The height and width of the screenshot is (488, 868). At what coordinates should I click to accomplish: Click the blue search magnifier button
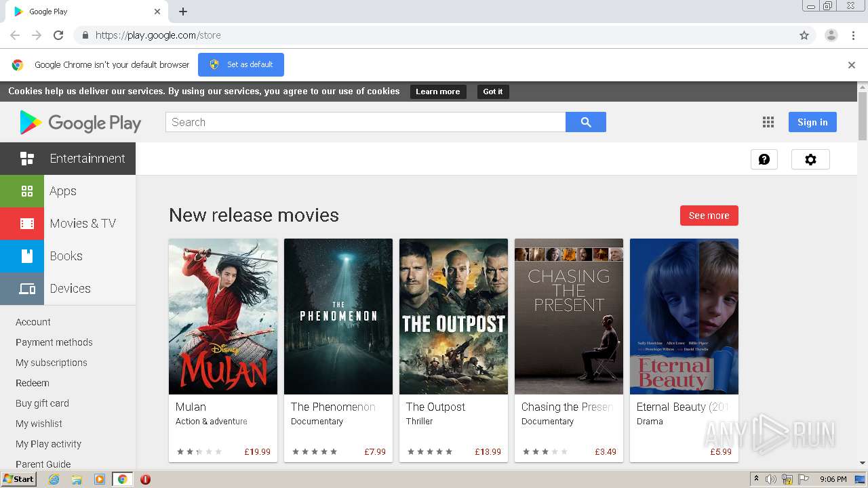(x=586, y=122)
